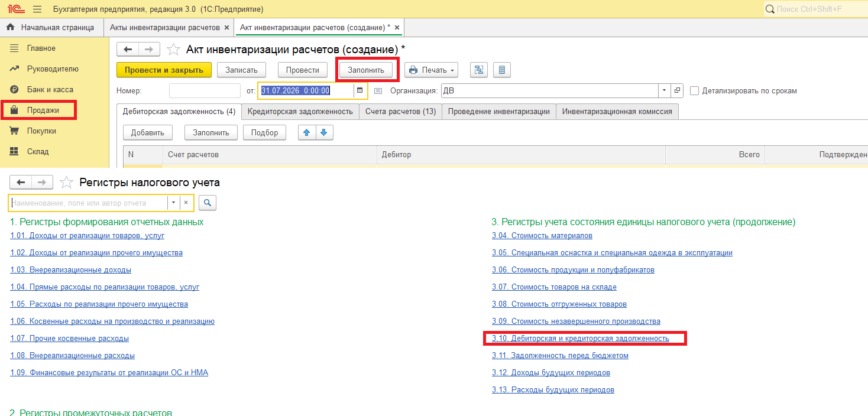The image size is (868, 416).
Task: Open the Печать dropdown menu
Action: pos(433,70)
